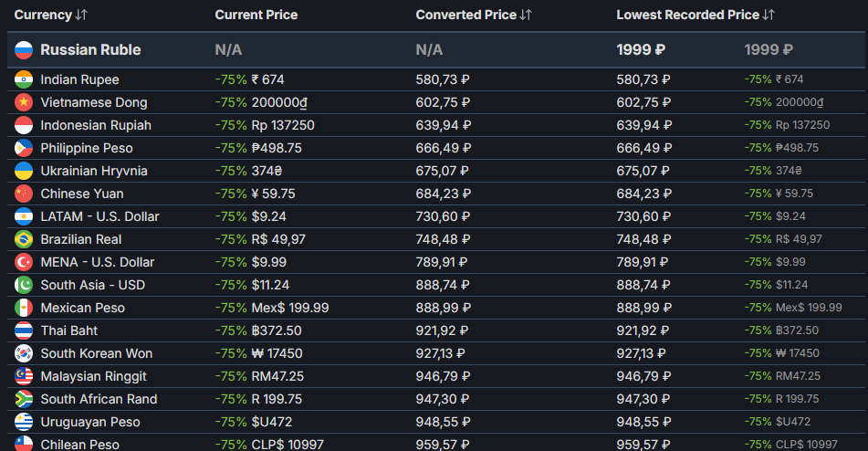
Task: Click the Indonesian flag icon
Action: coord(24,125)
